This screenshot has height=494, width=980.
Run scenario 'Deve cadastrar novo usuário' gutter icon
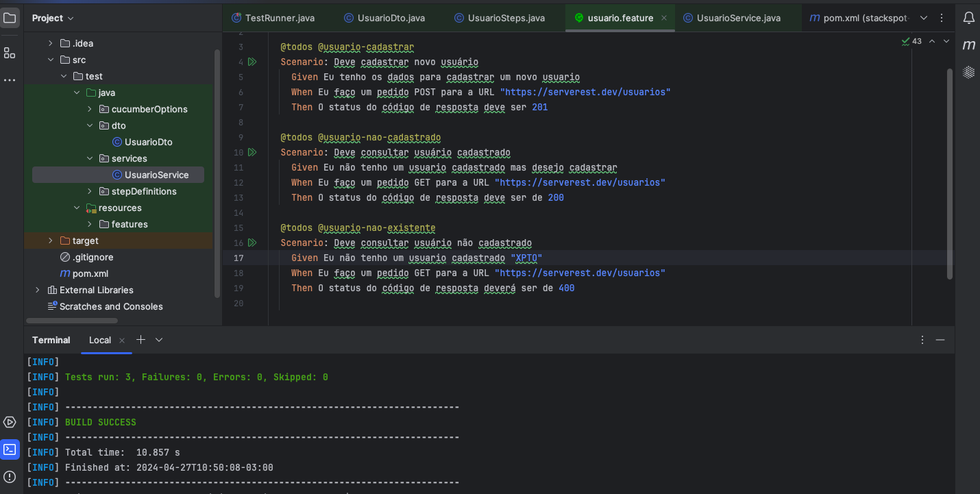(252, 62)
